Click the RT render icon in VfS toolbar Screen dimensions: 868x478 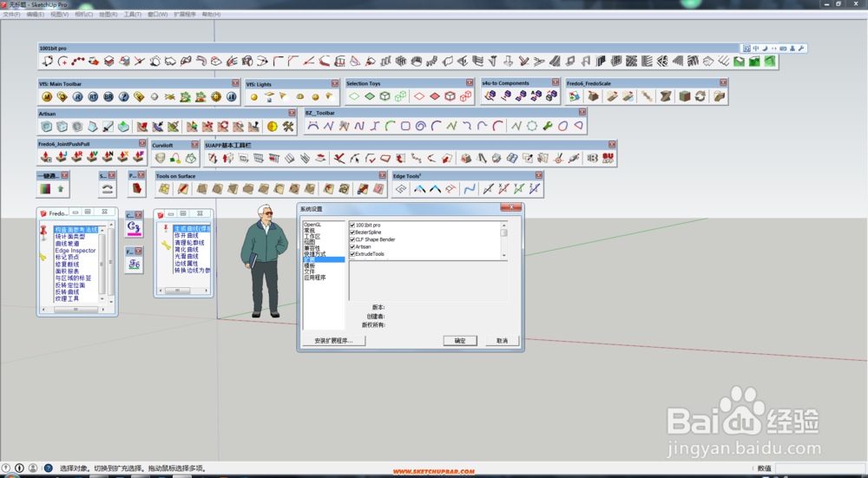93,97
